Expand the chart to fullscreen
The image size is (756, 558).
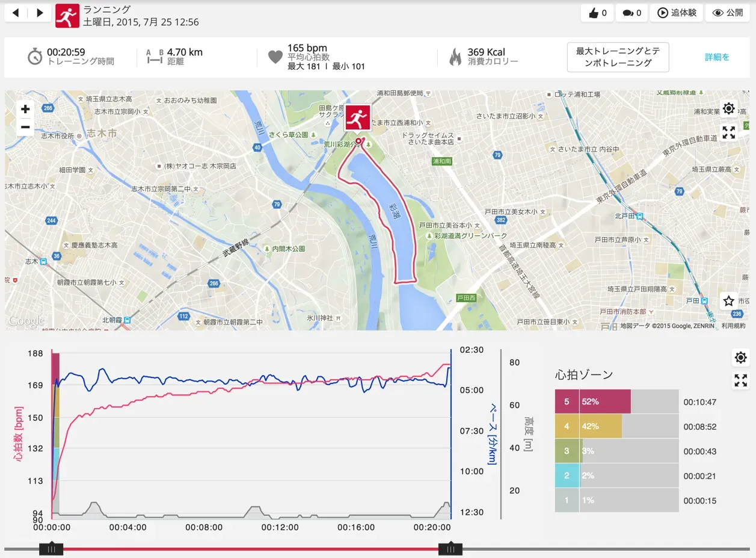(740, 380)
